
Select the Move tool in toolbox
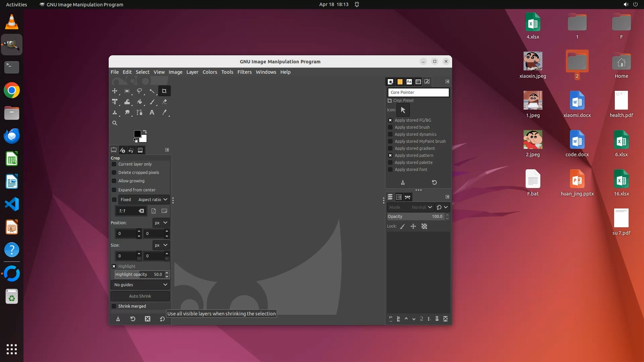click(115, 91)
